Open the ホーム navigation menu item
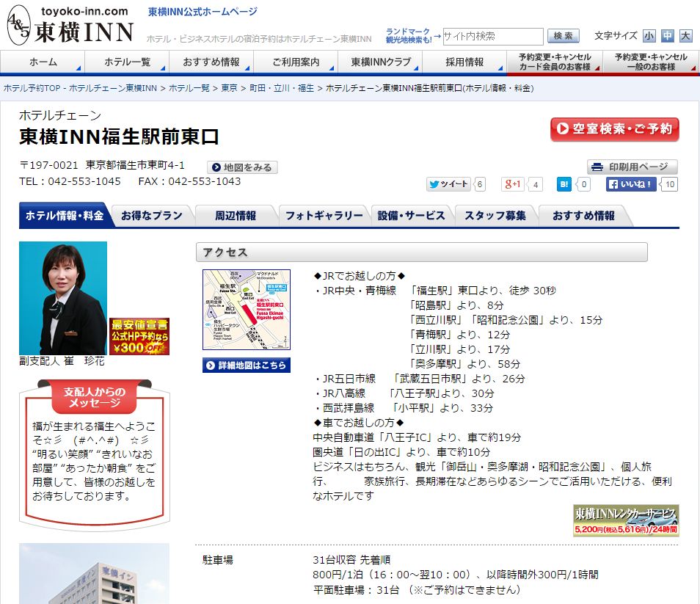This screenshot has width=700, height=604. (x=43, y=62)
